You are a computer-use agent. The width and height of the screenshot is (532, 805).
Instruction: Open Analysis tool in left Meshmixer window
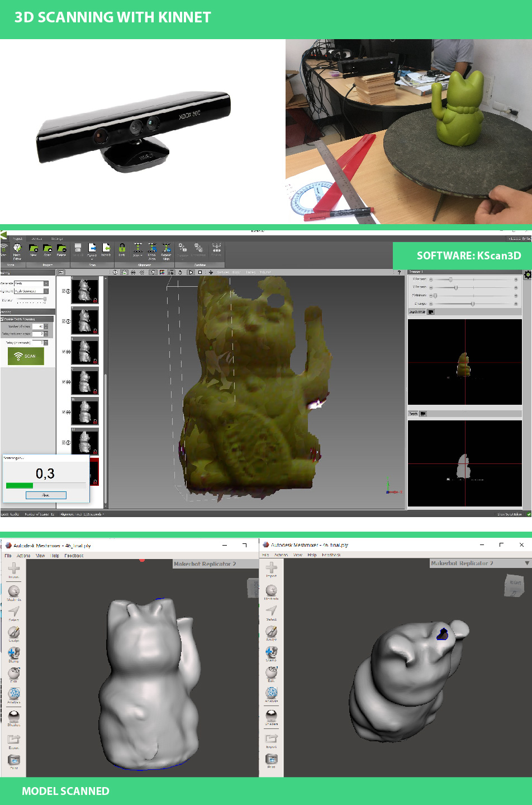point(14,695)
